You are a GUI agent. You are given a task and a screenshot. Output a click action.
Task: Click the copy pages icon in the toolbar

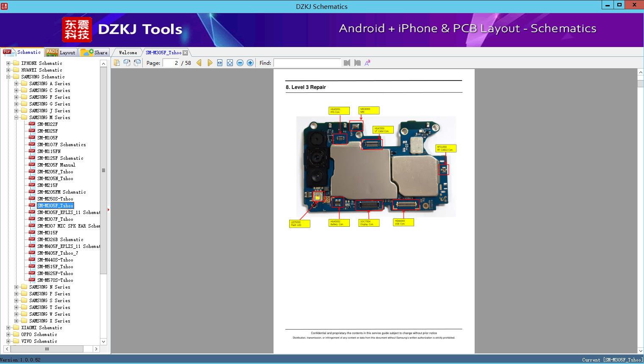117,63
